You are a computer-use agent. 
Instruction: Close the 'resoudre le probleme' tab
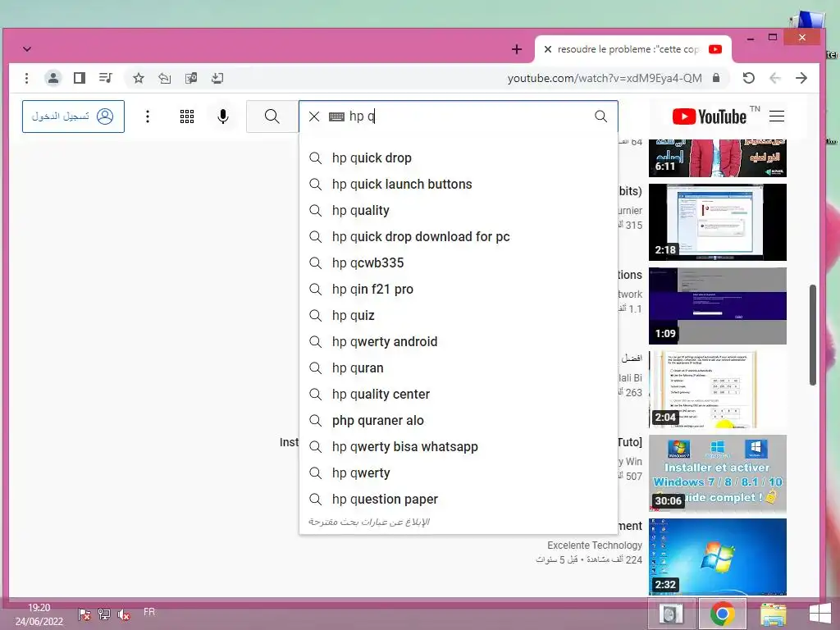547,49
